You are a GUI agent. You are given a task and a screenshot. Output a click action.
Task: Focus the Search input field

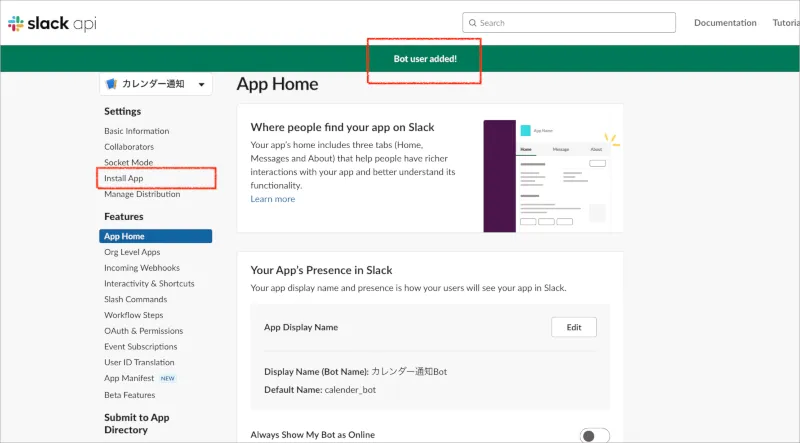point(569,23)
